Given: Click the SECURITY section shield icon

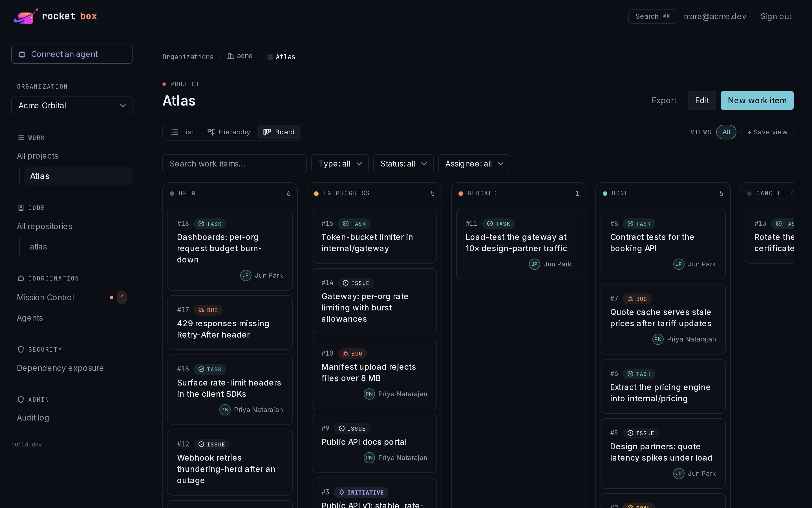Looking at the screenshot, I should coord(21,349).
